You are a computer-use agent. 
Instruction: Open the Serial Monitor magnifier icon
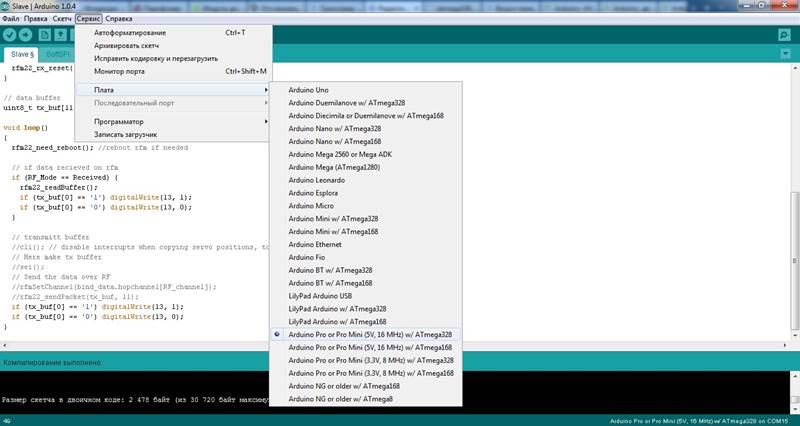[784, 35]
